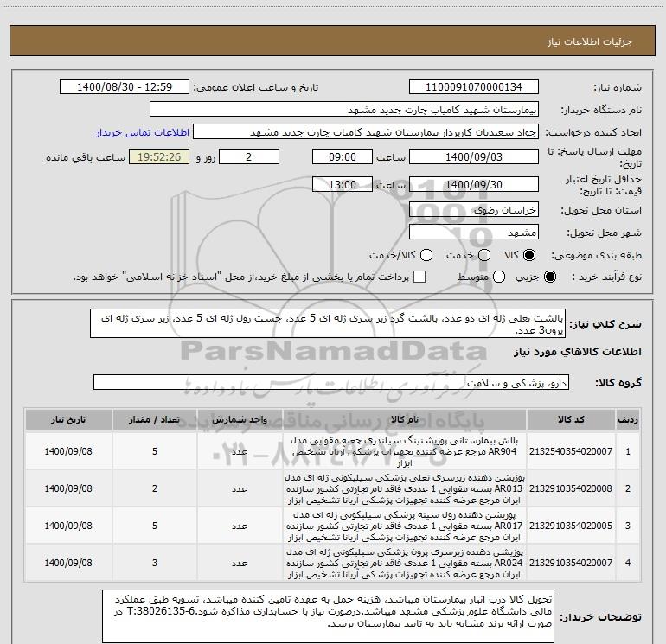Click the تاریخ نیاز column header
Image resolution: width=666 pixels, height=644 pixels.
click(x=68, y=419)
